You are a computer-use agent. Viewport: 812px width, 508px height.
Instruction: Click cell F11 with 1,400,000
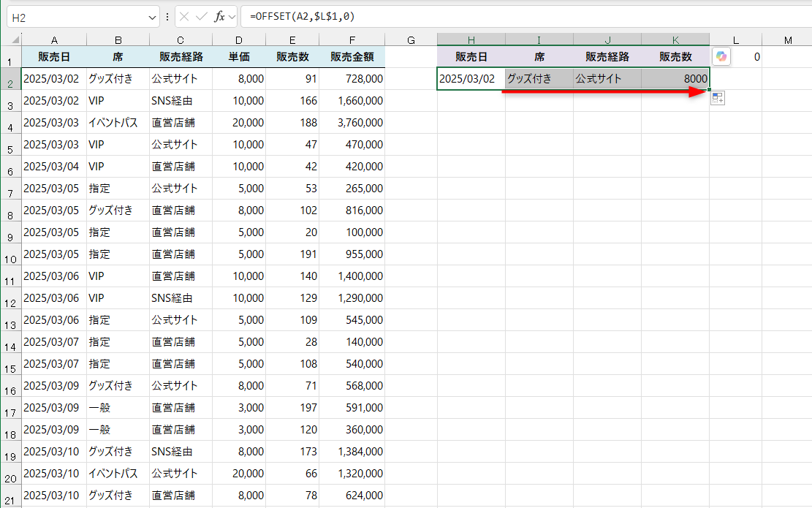coord(352,276)
